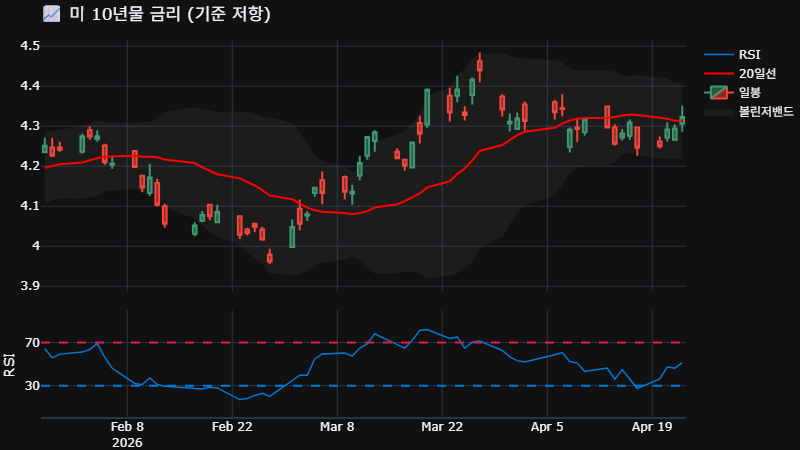Click the 일봉 candlestick icon in legend

click(719, 92)
